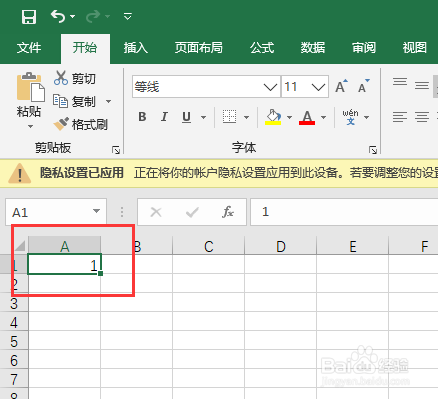Open the 复制 copy dropdown arrow
This screenshot has height=399, width=438.
tap(108, 101)
